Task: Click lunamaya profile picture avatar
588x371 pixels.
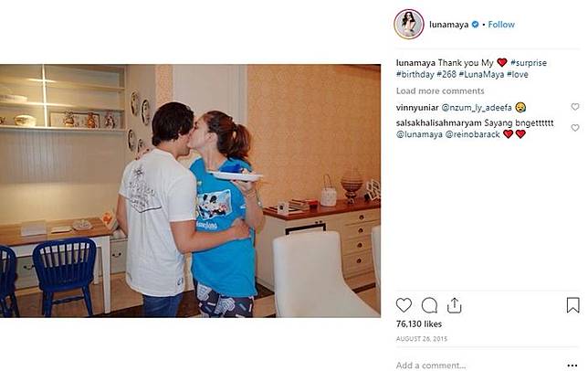Action: click(409, 24)
